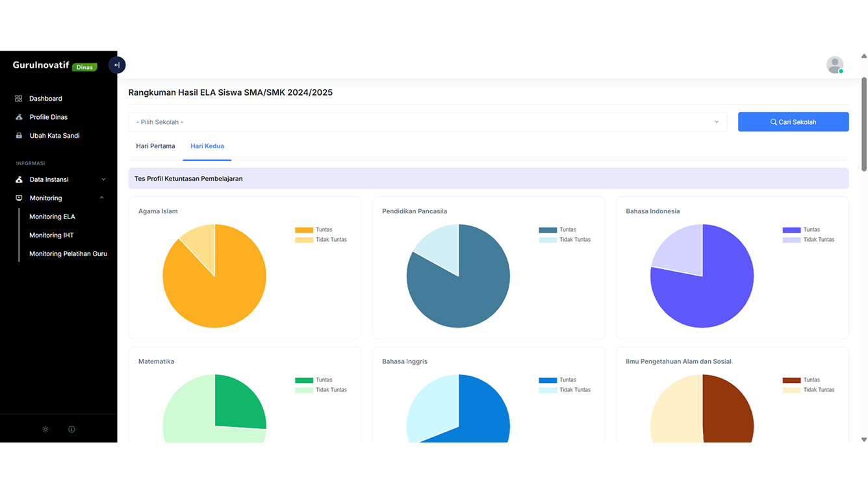Go to Monitoring Pelatihan Guru page
This screenshot has width=868, height=492.
point(68,254)
